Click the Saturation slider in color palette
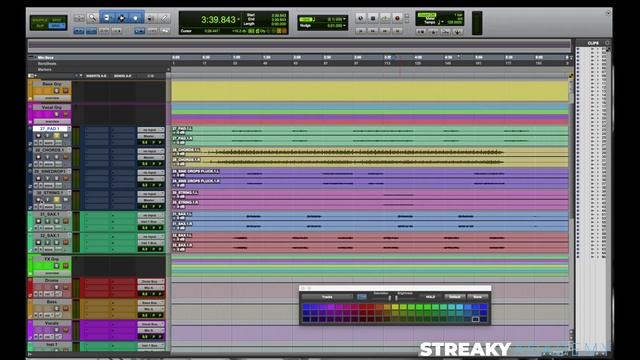 (389, 298)
